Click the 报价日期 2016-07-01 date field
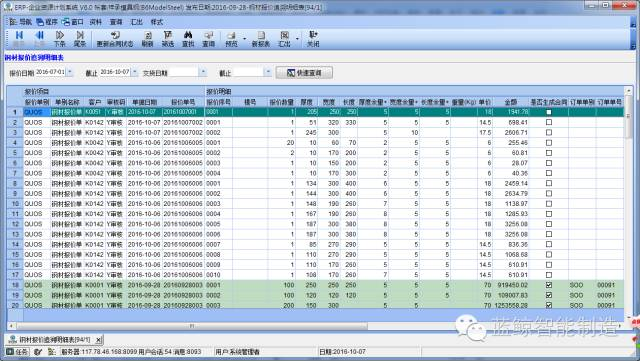The height and width of the screenshot is (361, 640). click(x=50, y=72)
